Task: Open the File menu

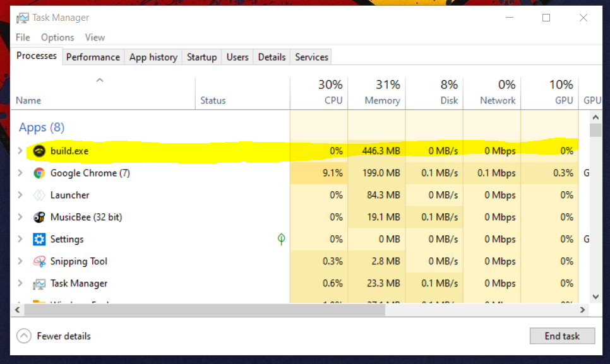Action: click(x=23, y=37)
